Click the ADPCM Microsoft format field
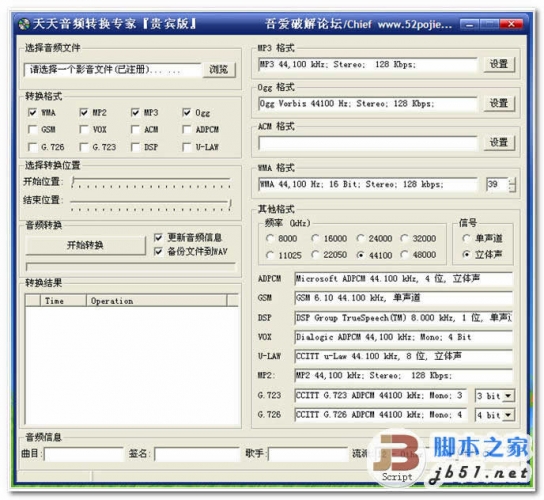 403,279
